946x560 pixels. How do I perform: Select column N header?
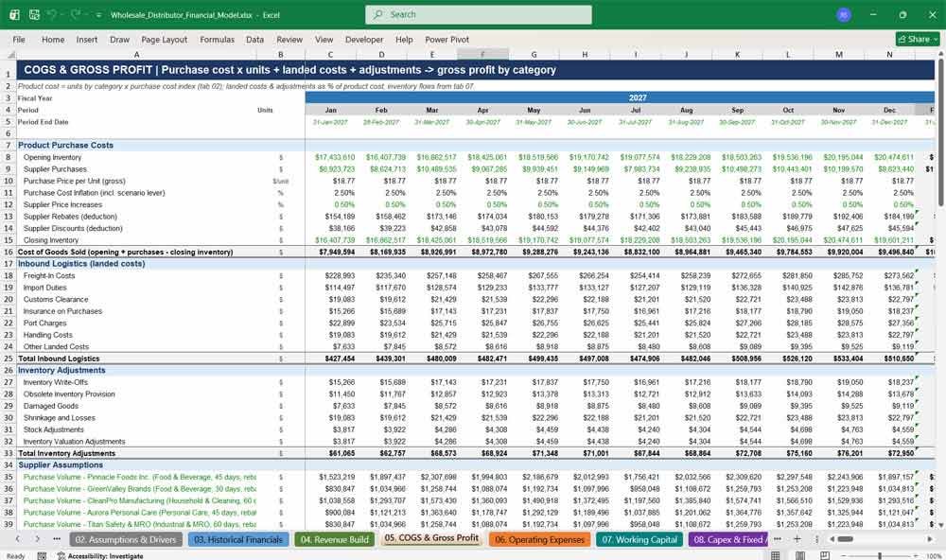(889, 54)
